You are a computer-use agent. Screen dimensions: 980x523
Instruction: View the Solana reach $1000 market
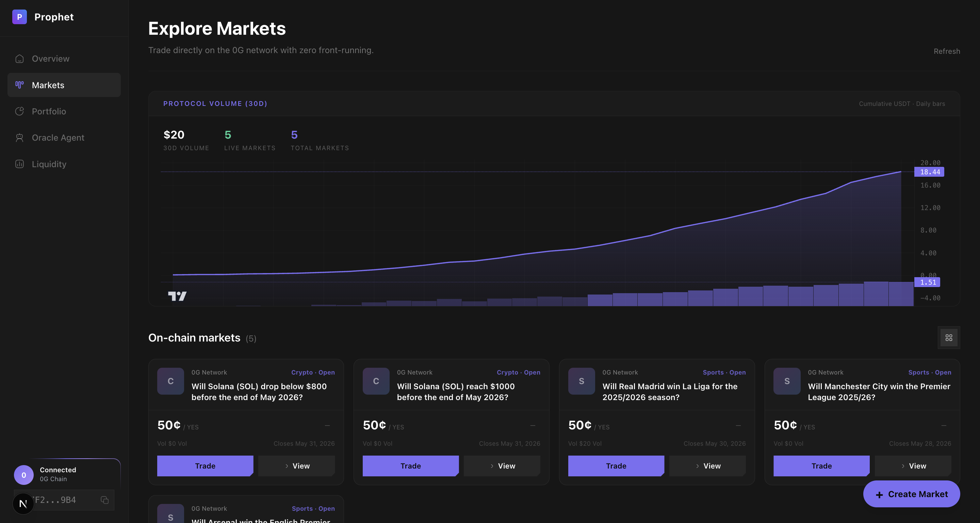click(502, 466)
